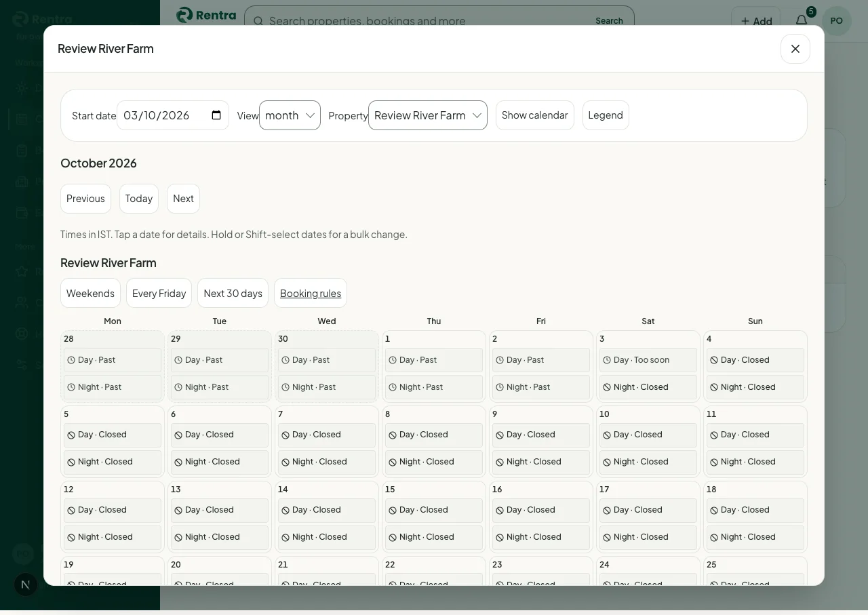Select the Weekends quick filter

(x=90, y=293)
